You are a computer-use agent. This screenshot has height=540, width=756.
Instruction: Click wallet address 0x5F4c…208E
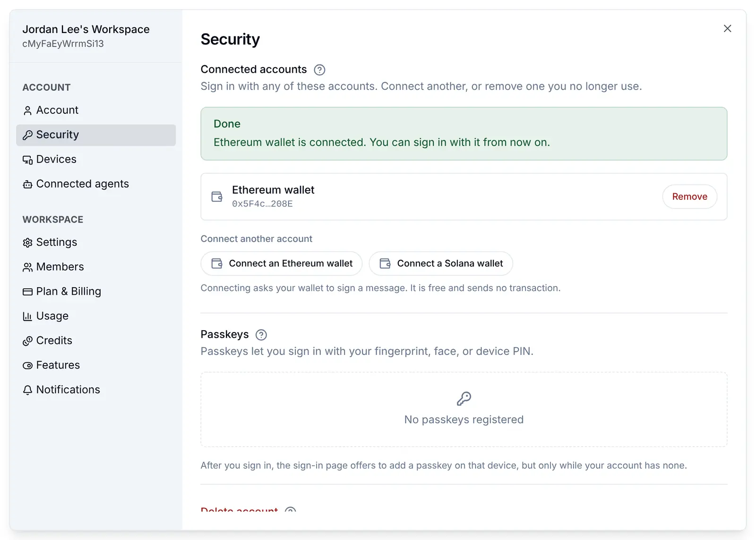pyautogui.click(x=262, y=204)
